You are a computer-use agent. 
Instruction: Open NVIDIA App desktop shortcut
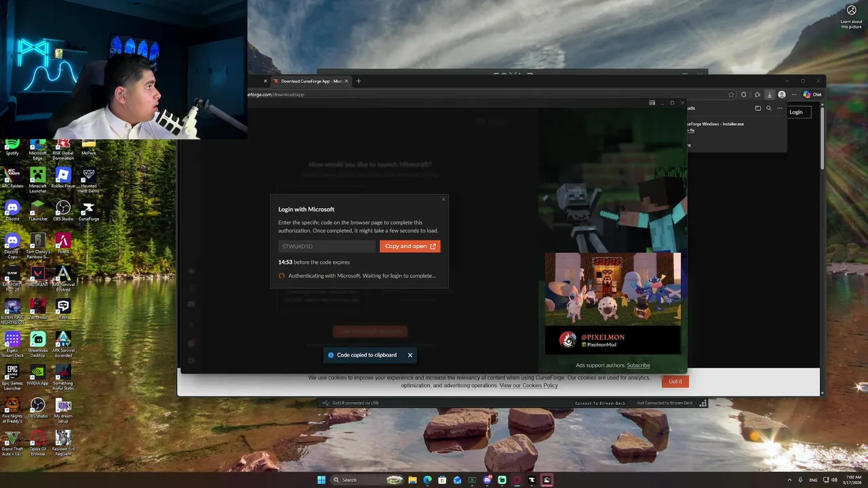tap(38, 375)
